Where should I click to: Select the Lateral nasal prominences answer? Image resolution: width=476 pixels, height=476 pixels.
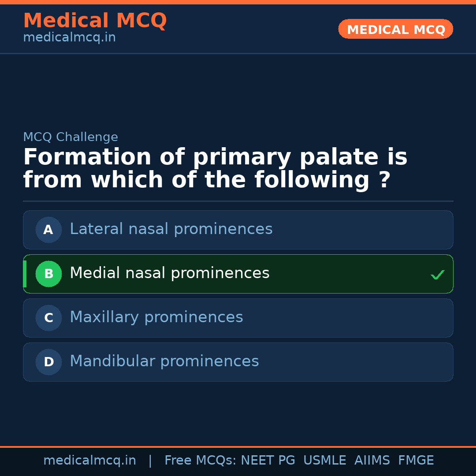[x=171, y=229]
